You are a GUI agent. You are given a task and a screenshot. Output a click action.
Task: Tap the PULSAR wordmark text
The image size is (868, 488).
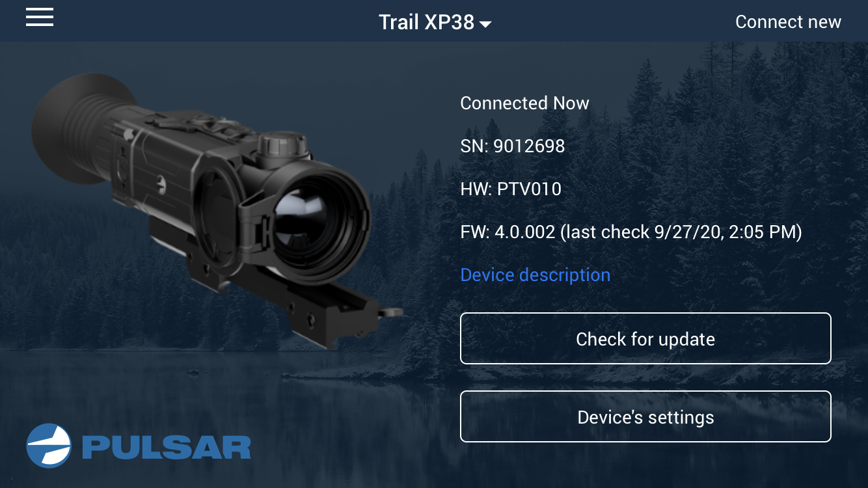pos(167,448)
